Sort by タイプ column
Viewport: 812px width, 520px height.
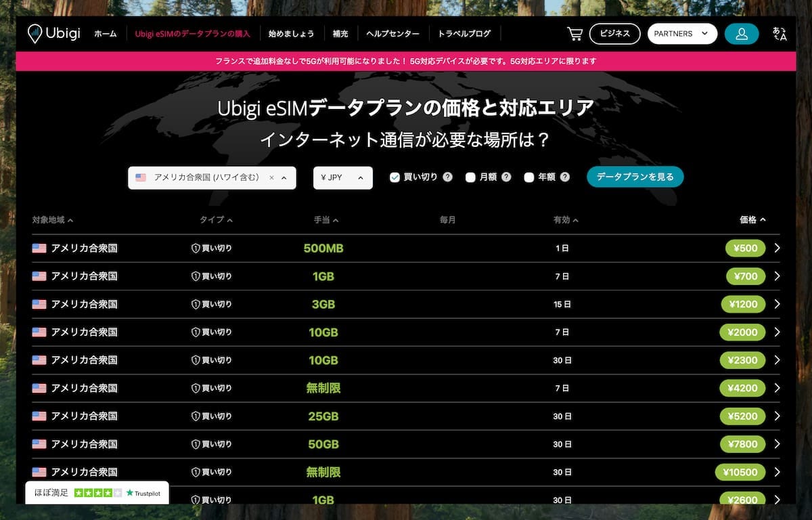click(216, 220)
